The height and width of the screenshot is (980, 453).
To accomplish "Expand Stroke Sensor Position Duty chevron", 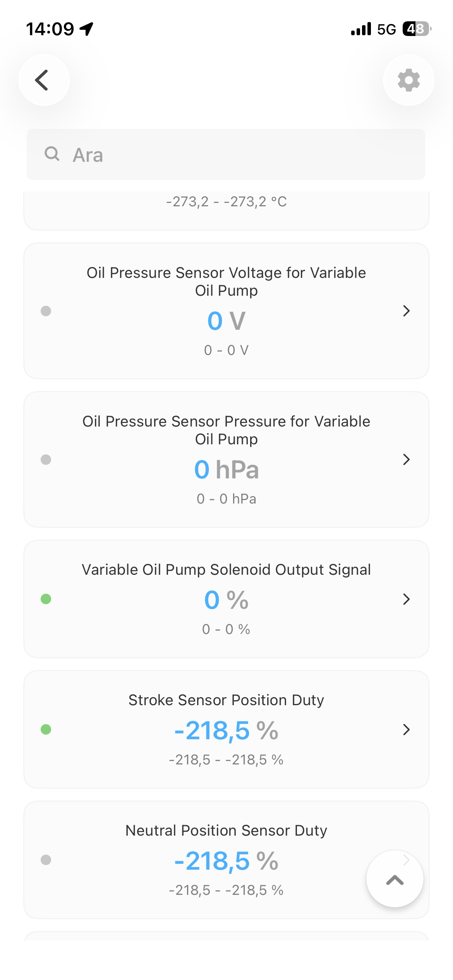I will 406,729.
